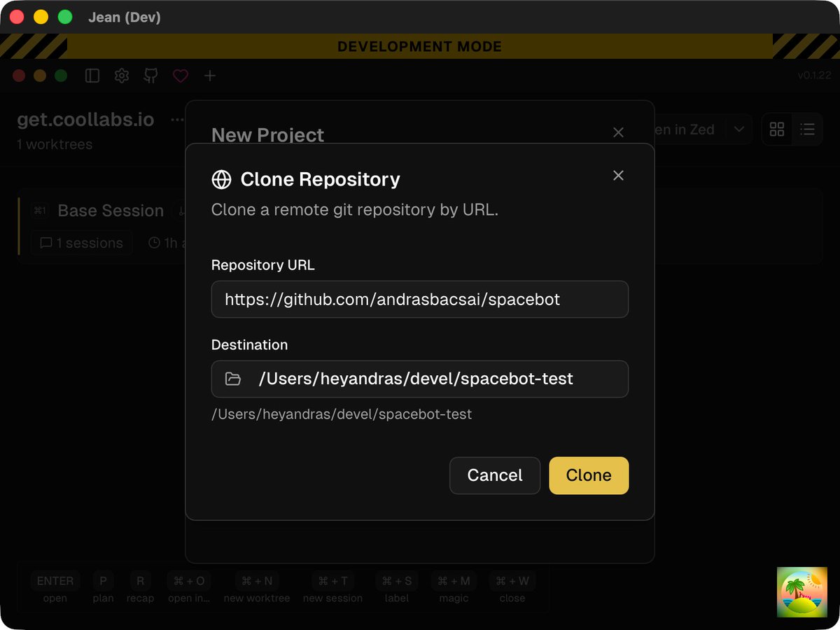Click the globe icon beside Clone Repository
Viewport: 840px width, 630px height.
pyautogui.click(x=221, y=180)
